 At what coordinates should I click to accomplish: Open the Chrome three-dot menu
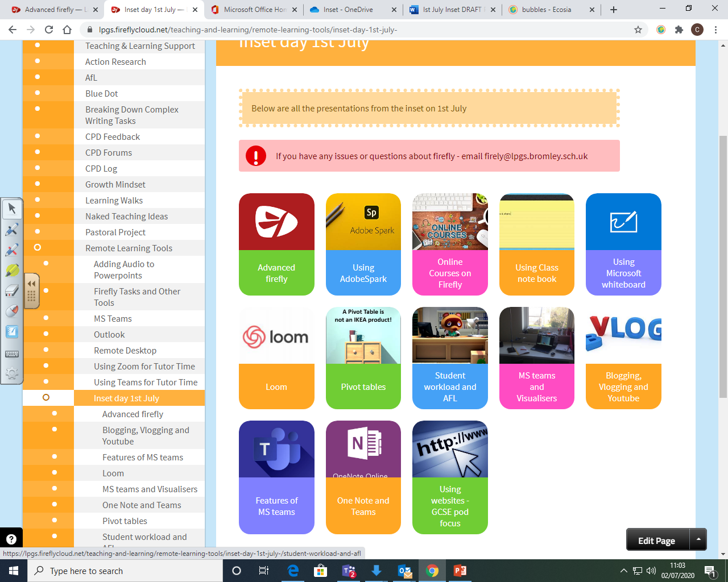pos(715,30)
